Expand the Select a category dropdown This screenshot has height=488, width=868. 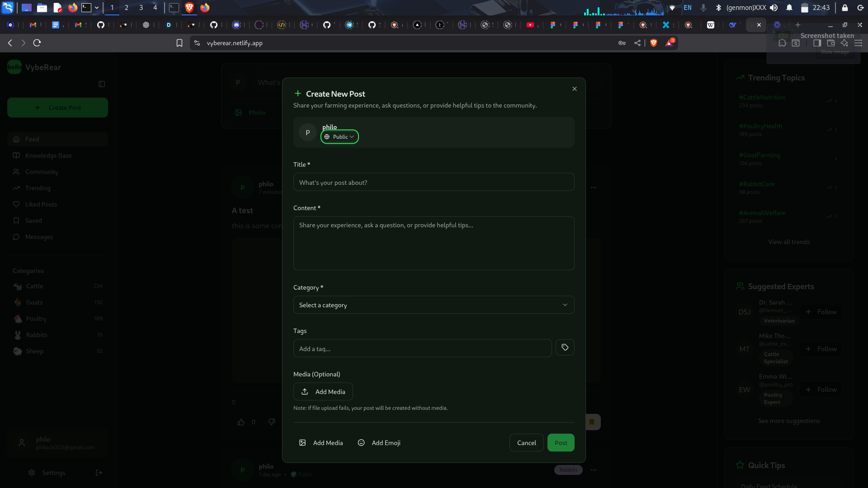[x=434, y=305]
